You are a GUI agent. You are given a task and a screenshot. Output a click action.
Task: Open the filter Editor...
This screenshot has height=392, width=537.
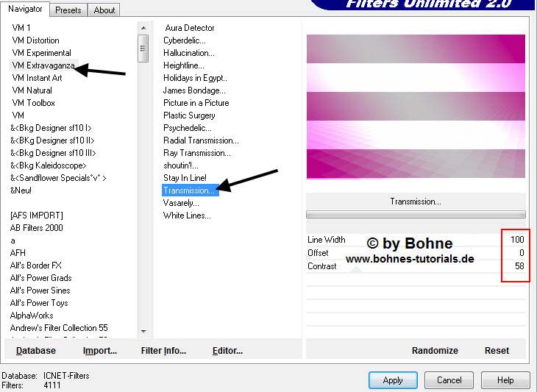point(227,351)
